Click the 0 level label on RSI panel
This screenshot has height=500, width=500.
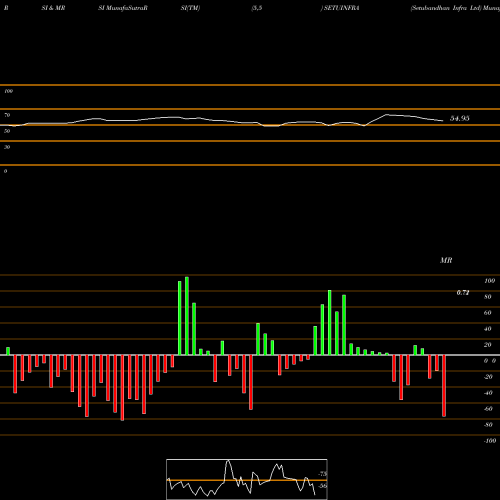pyautogui.click(x=5, y=171)
